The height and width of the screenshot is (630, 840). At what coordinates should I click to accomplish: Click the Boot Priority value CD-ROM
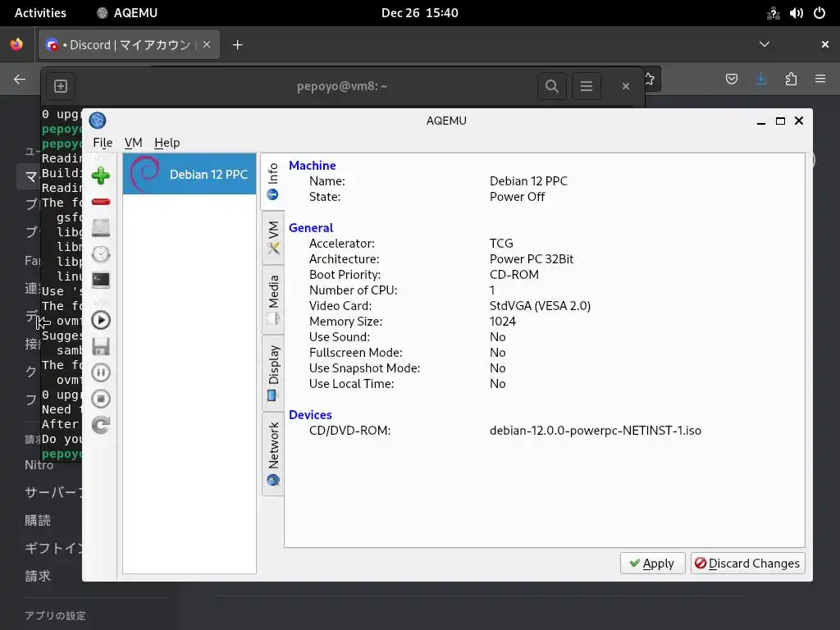(514, 274)
